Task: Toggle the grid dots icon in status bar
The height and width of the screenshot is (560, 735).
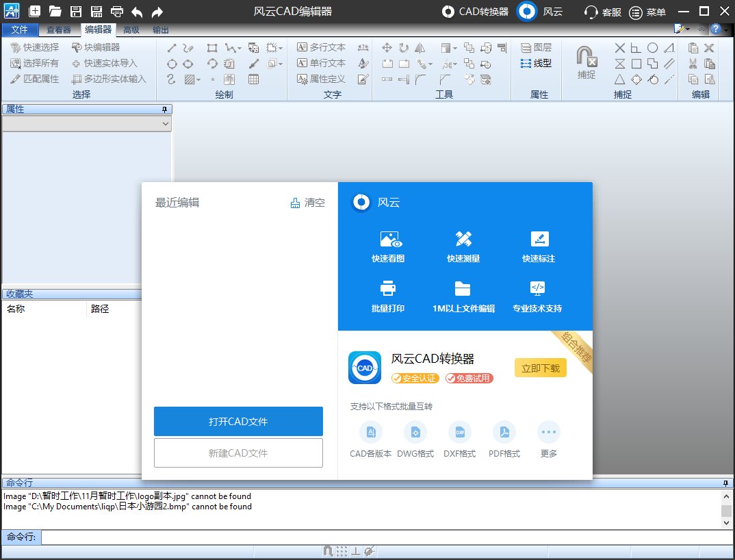Action: click(341, 551)
